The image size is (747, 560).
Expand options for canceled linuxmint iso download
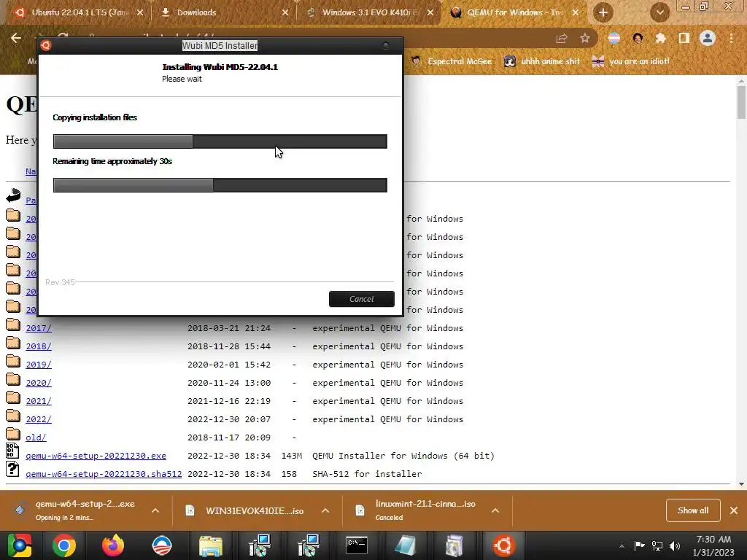(495, 510)
